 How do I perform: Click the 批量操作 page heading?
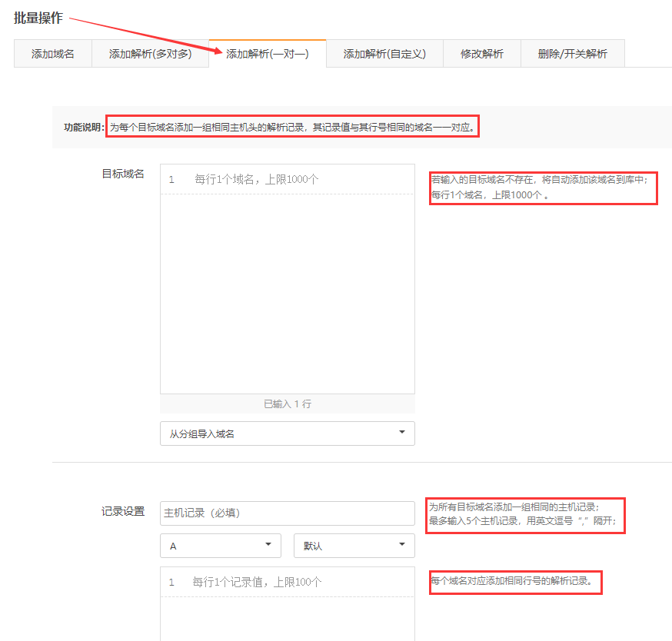coord(38,18)
